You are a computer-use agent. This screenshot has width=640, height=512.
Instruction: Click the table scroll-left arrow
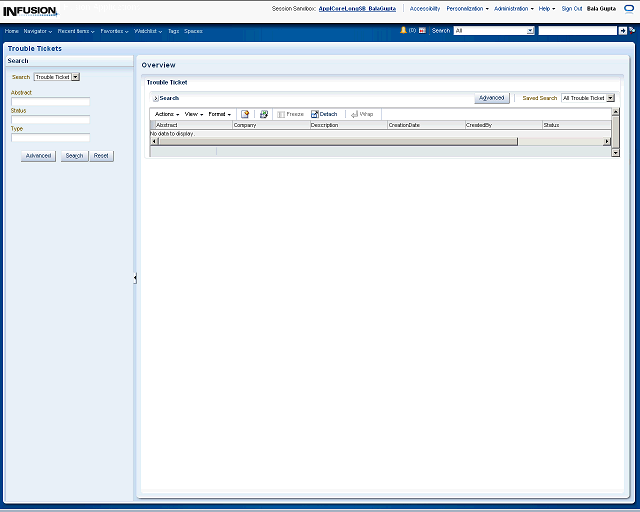[x=154, y=142]
